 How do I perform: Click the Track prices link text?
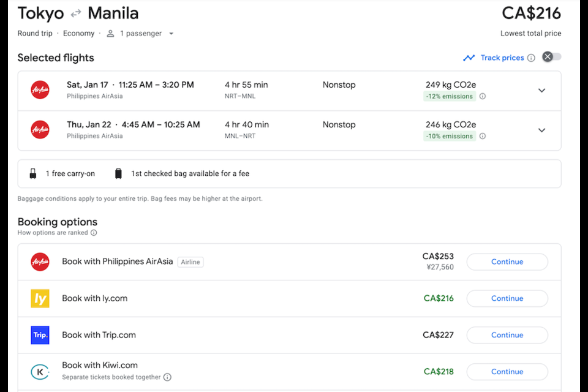502,58
